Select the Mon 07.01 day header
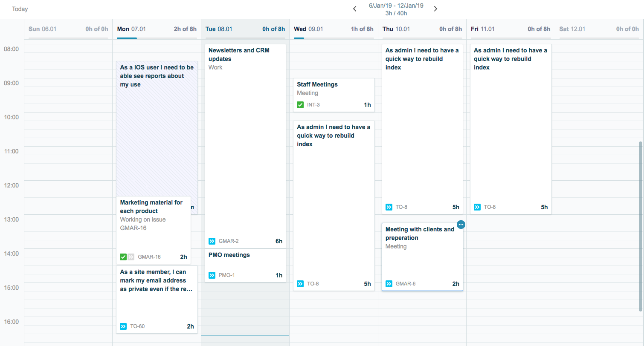644x346 pixels. 131,29
